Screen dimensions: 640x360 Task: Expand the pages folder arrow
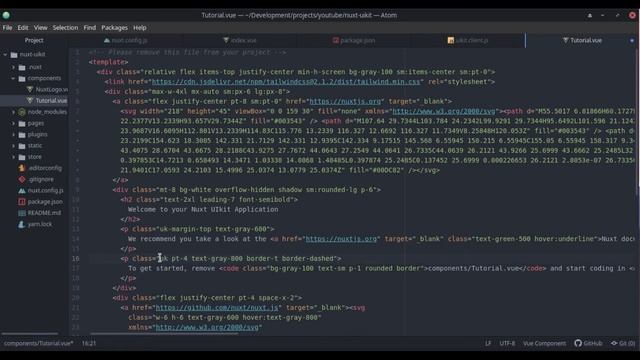13,123
